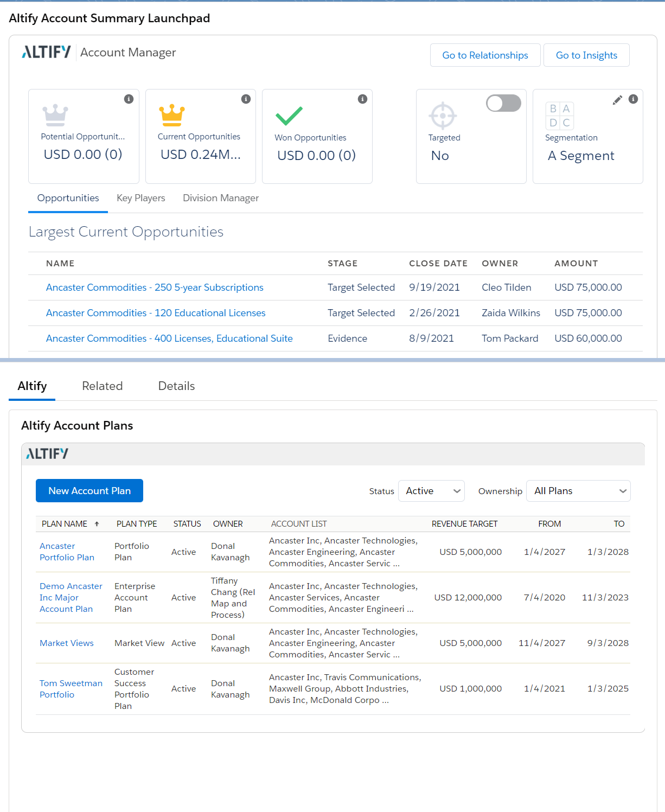Open Ancaster Commodities - 250 5-year Subscriptions
Image resolution: width=665 pixels, height=812 pixels.
155,287
